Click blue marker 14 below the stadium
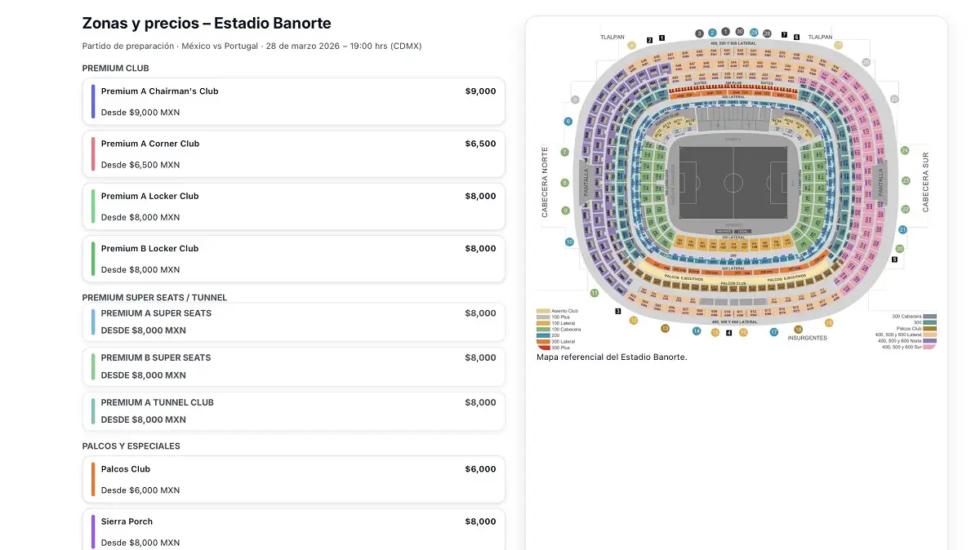Viewport: 980px width, 550px height. click(x=697, y=330)
